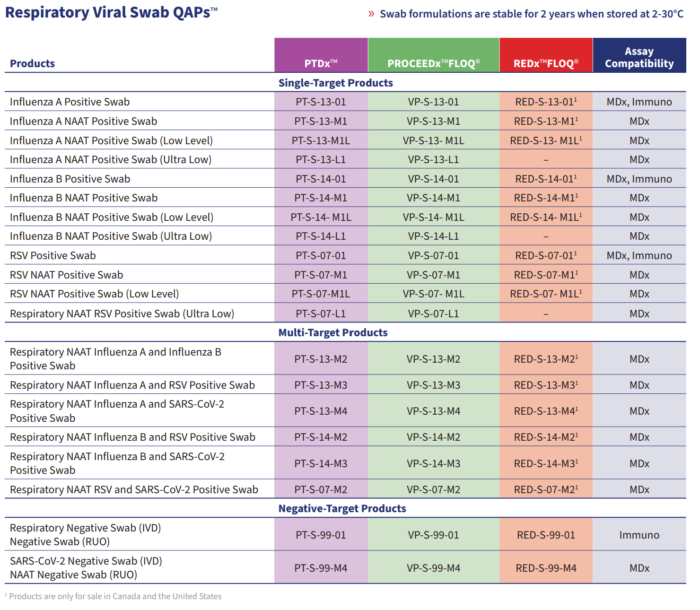700x610 pixels.
Task: Click product code RED-S-07- M1L
Action: tap(546, 294)
